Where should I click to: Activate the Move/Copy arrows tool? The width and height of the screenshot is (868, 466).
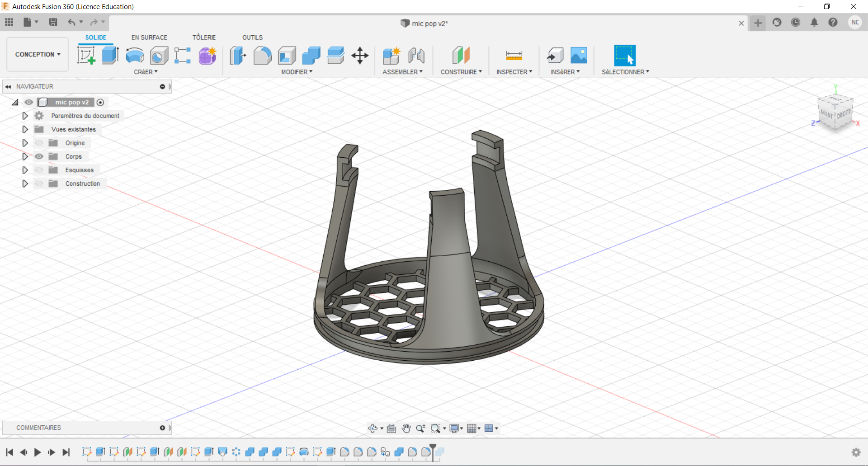360,56
